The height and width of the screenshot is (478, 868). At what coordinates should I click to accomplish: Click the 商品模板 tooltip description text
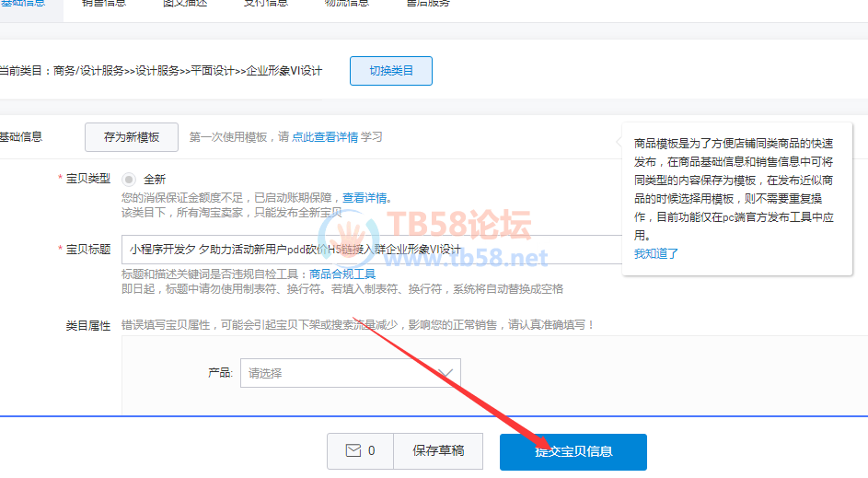(x=734, y=189)
